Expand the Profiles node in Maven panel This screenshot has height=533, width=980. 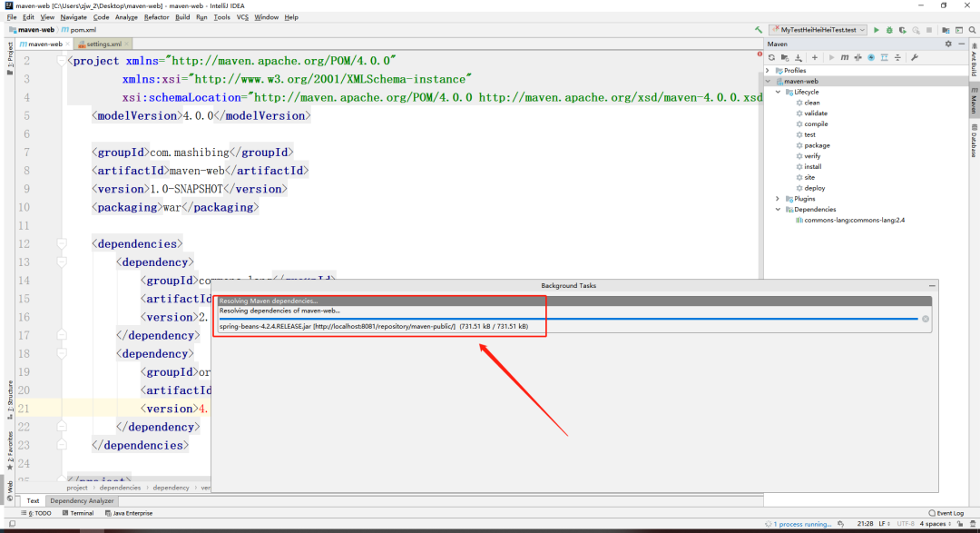(x=769, y=71)
